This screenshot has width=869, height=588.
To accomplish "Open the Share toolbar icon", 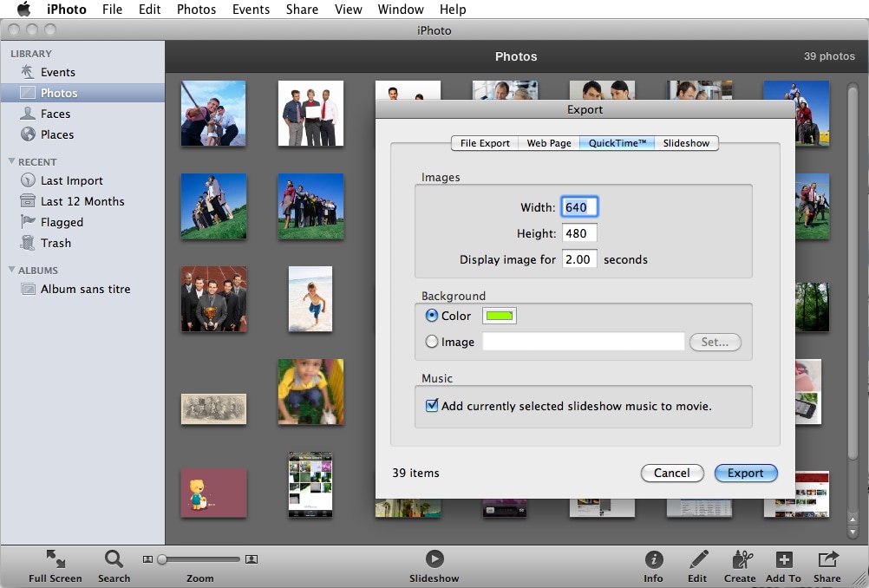I will coord(827,559).
